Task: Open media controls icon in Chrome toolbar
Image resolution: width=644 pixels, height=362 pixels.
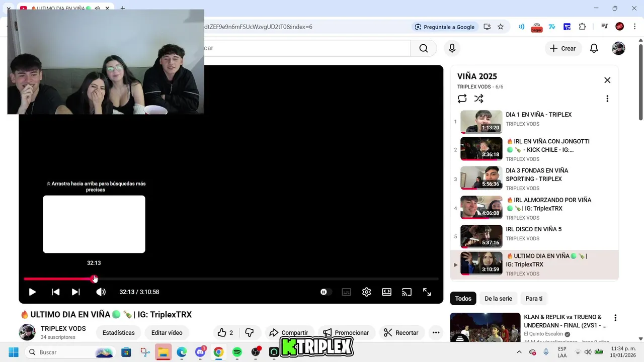Action: [604, 27]
